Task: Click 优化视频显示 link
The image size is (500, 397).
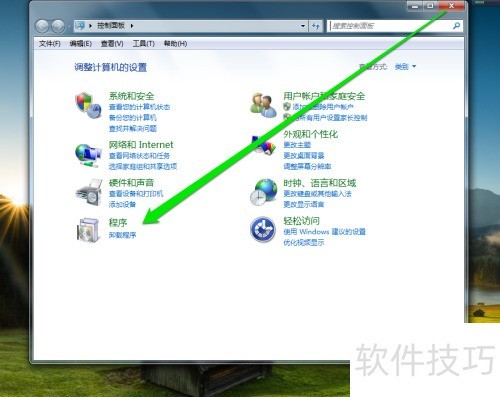Action: (304, 243)
